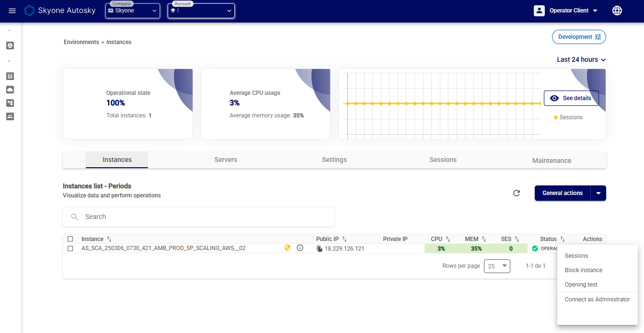Screen dimensions: 644x333
Task: Sort instances by CPU column
Action: click(448, 239)
